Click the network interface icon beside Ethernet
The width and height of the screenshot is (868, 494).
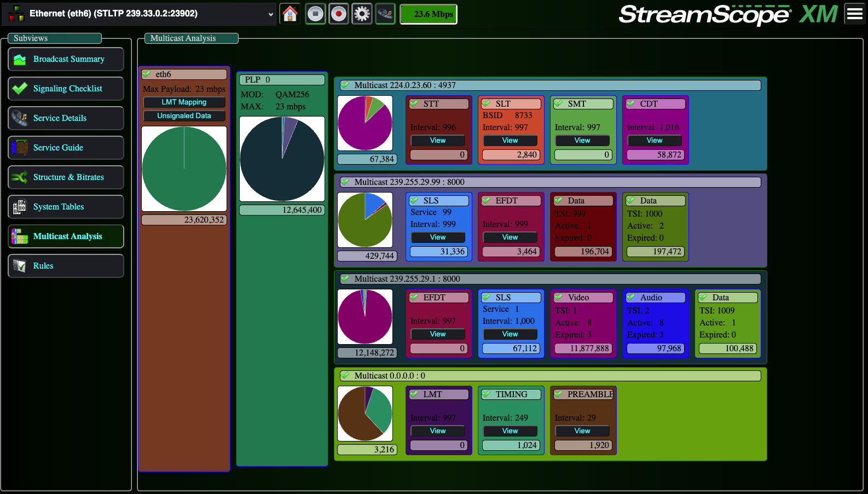tap(16, 14)
